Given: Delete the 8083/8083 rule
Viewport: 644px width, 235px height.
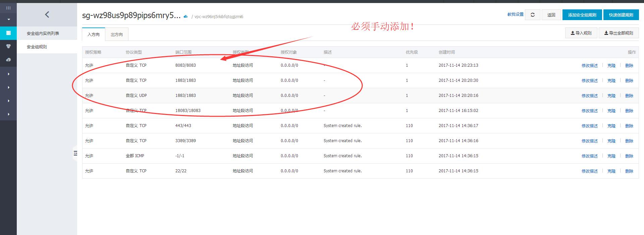Looking at the screenshot, I should (629, 66).
